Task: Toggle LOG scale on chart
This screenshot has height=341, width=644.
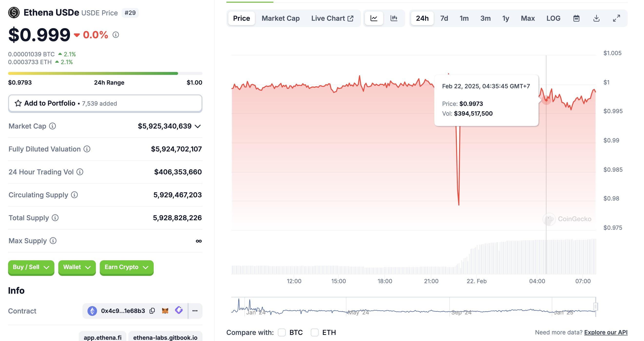Action: click(x=553, y=18)
